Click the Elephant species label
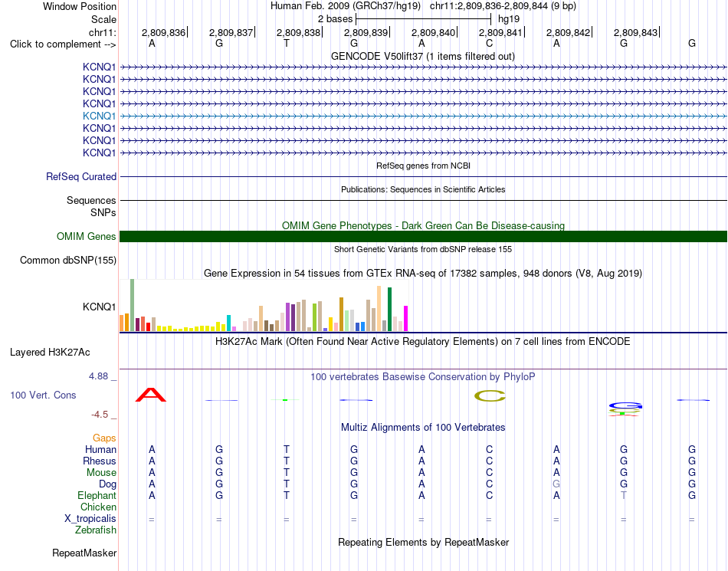 coord(97,495)
